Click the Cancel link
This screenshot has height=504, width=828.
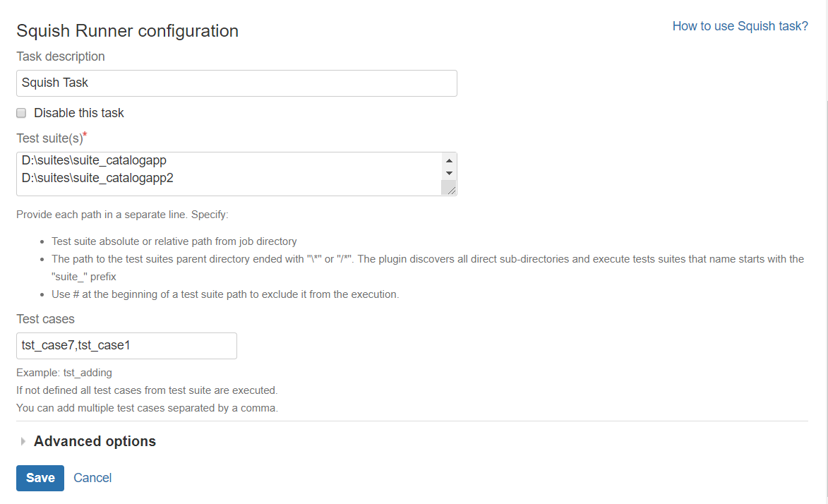[92, 478]
